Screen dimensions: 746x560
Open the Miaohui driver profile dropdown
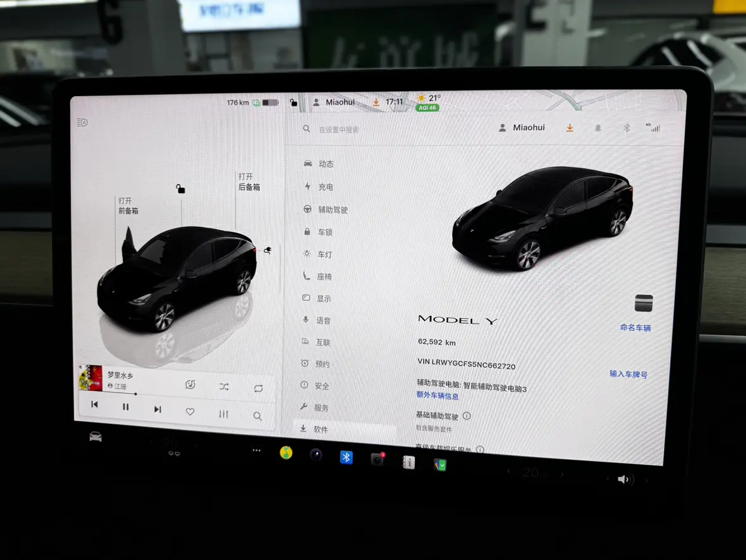tap(522, 128)
